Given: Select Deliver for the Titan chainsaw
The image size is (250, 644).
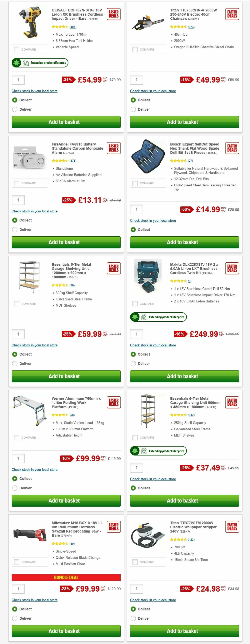Looking at the screenshot, I should pyautogui.click(x=133, y=109).
